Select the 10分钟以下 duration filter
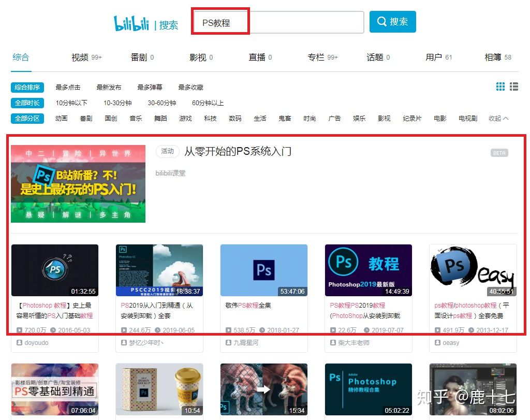 [73, 103]
